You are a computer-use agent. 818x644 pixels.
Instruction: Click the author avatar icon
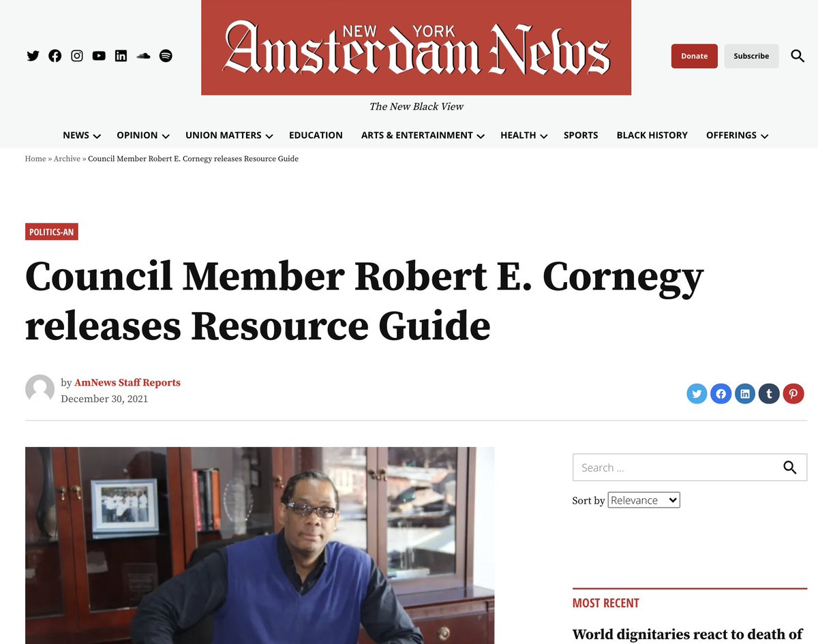point(40,389)
